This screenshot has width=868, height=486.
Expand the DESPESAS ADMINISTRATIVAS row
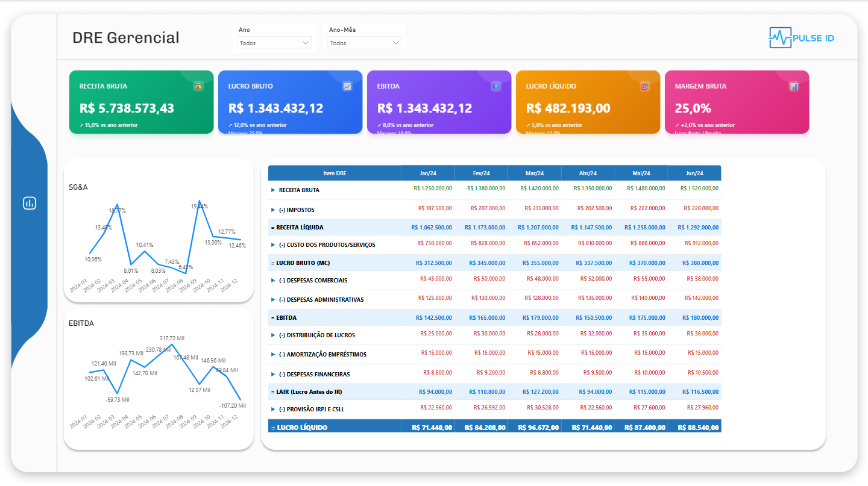[274, 299]
